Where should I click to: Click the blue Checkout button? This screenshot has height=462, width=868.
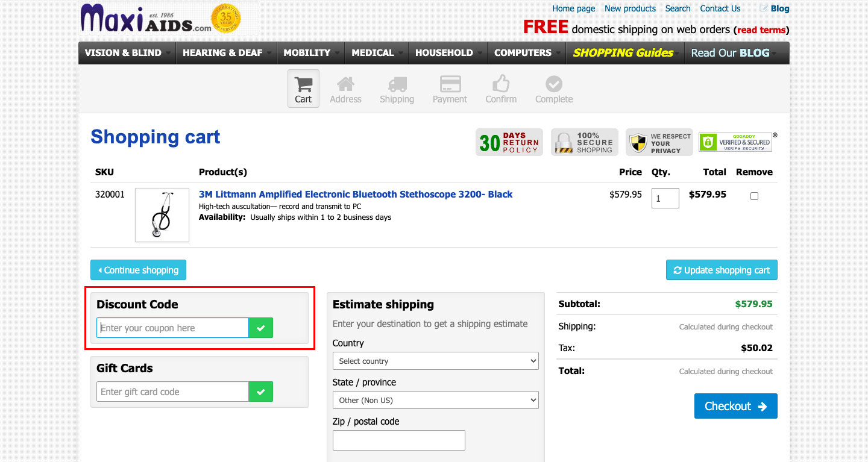[735, 406]
